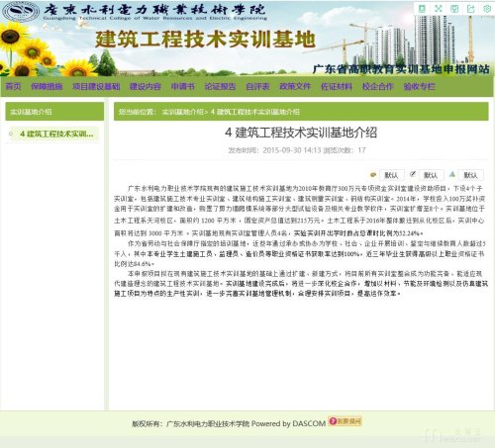Click the third article paragraph starting 本申报项目
The width and height of the screenshot is (495, 448).
coord(301,283)
